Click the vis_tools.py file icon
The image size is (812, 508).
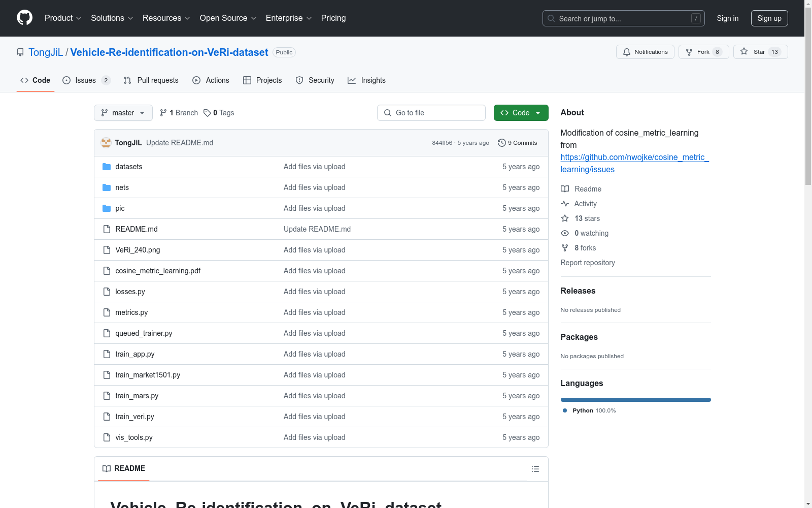tap(107, 437)
